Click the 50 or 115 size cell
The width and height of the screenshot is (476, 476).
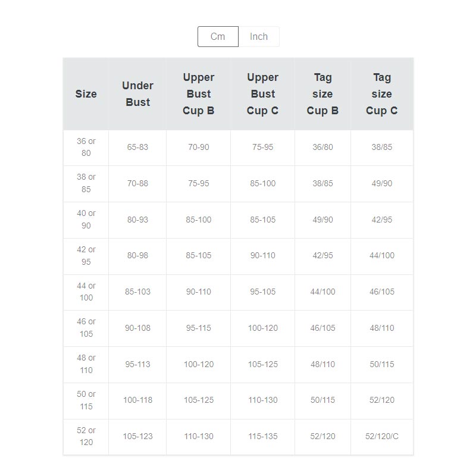86,400
